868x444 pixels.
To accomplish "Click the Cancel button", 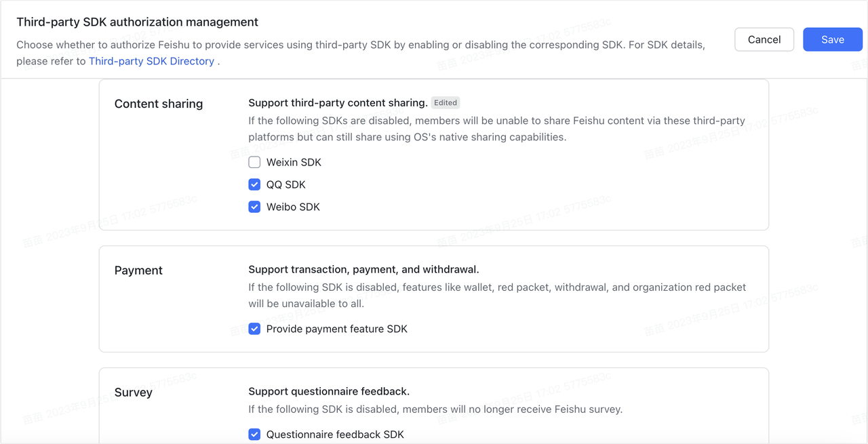I will [764, 39].
